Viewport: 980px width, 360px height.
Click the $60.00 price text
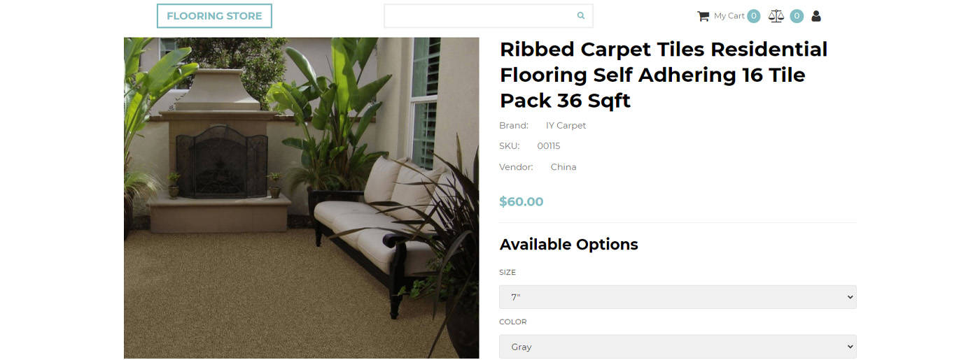click(x=521, y=202)
